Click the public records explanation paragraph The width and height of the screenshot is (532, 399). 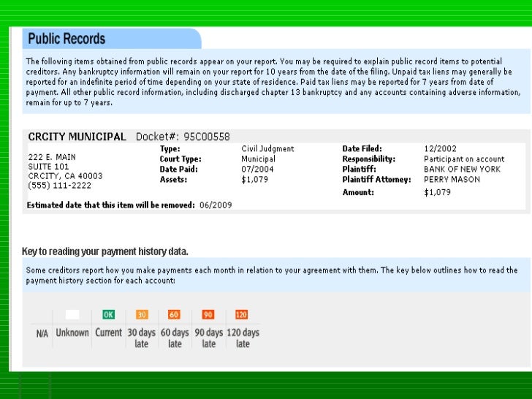[273, 82]
